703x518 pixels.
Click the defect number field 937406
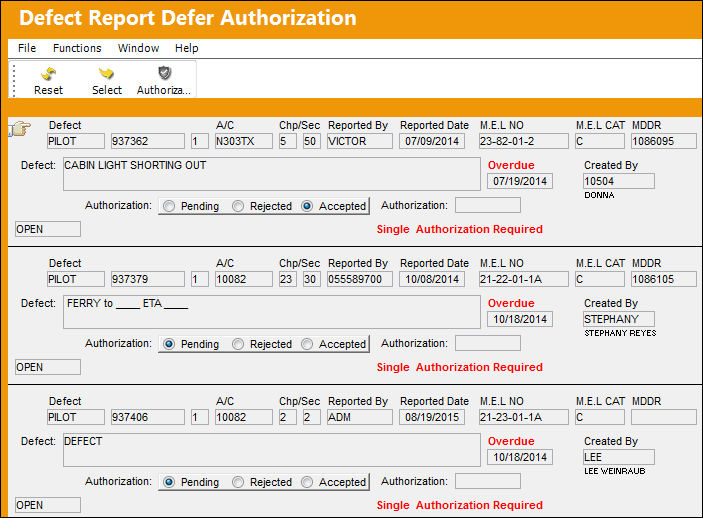click(148, 417)
